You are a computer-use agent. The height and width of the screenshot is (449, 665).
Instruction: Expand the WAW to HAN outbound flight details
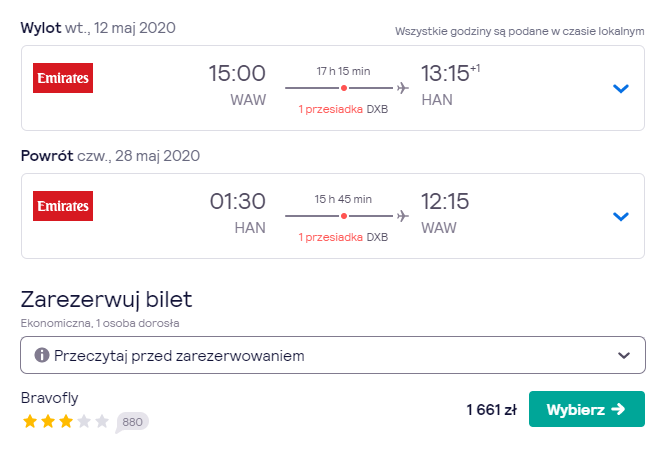pos(620,88)
